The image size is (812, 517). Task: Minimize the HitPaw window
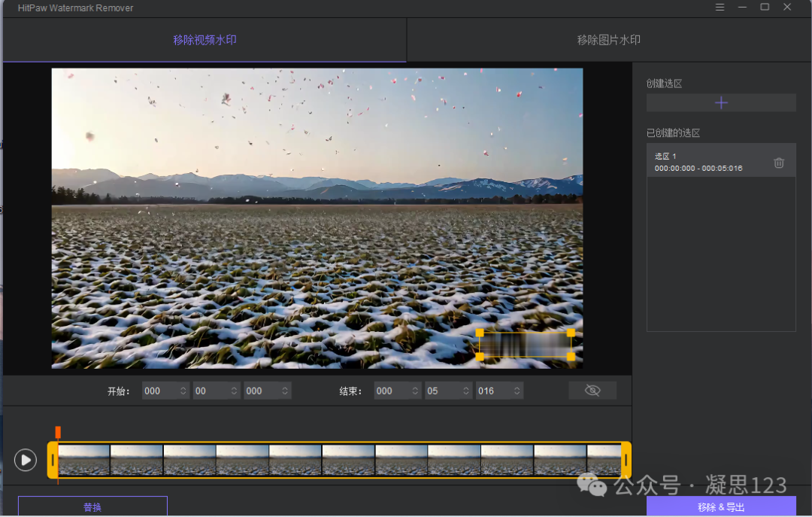click(x=742, y=8)
